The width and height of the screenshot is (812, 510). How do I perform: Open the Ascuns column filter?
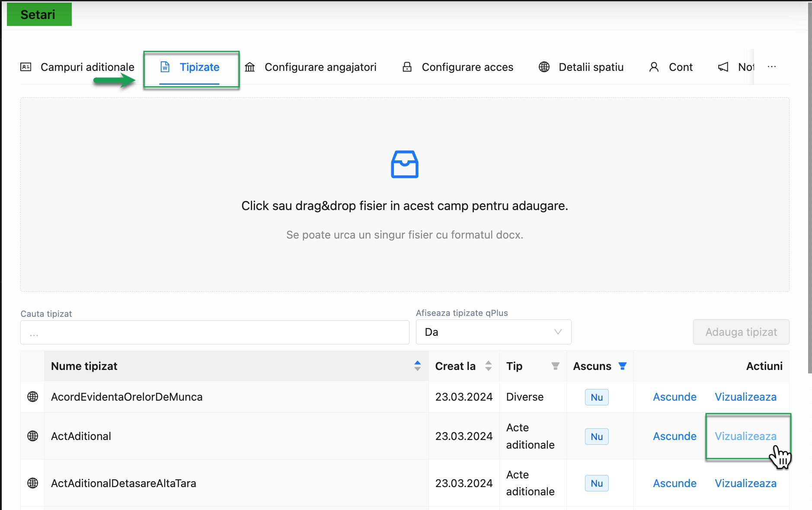[623, 366]
